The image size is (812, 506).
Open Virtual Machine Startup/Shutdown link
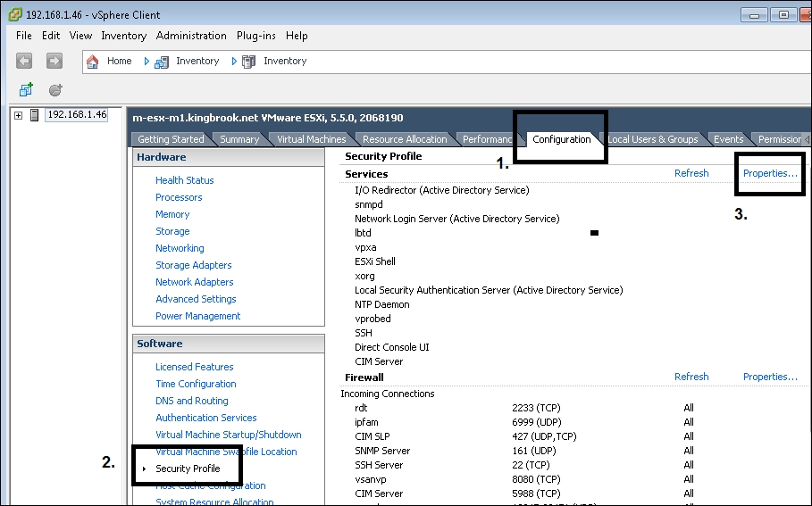(x=229, y=435)
